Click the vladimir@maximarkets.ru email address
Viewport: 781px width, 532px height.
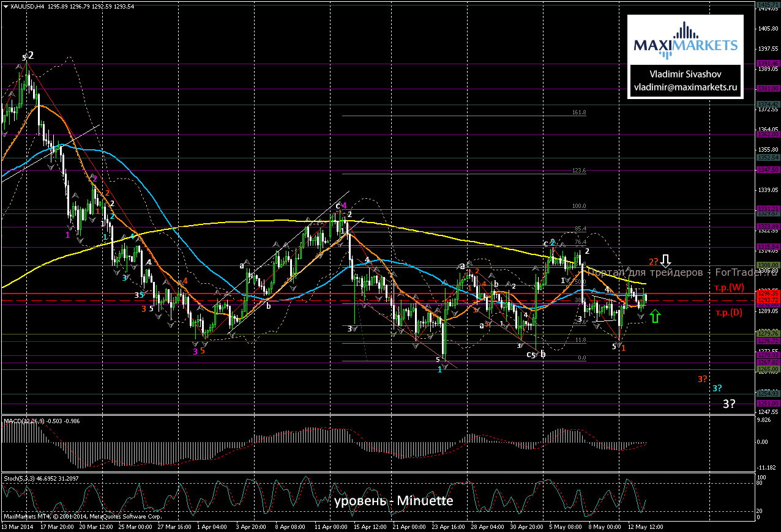[x=686, y=87]
